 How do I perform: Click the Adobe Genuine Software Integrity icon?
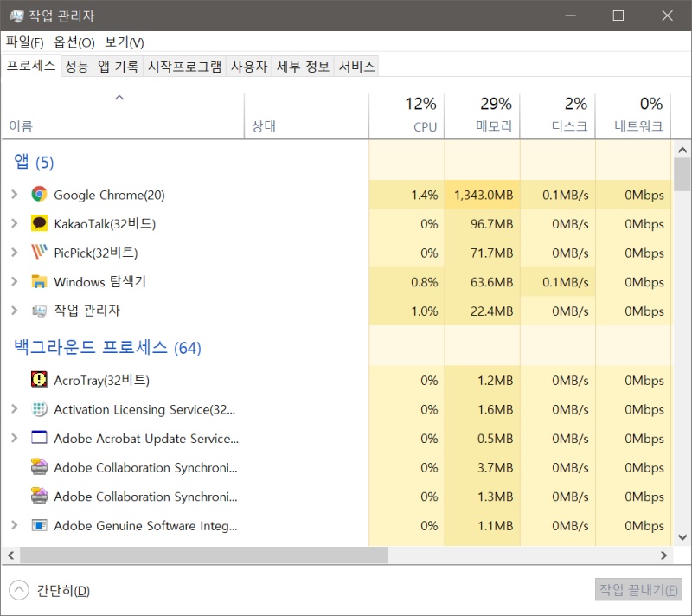[39, 525]
